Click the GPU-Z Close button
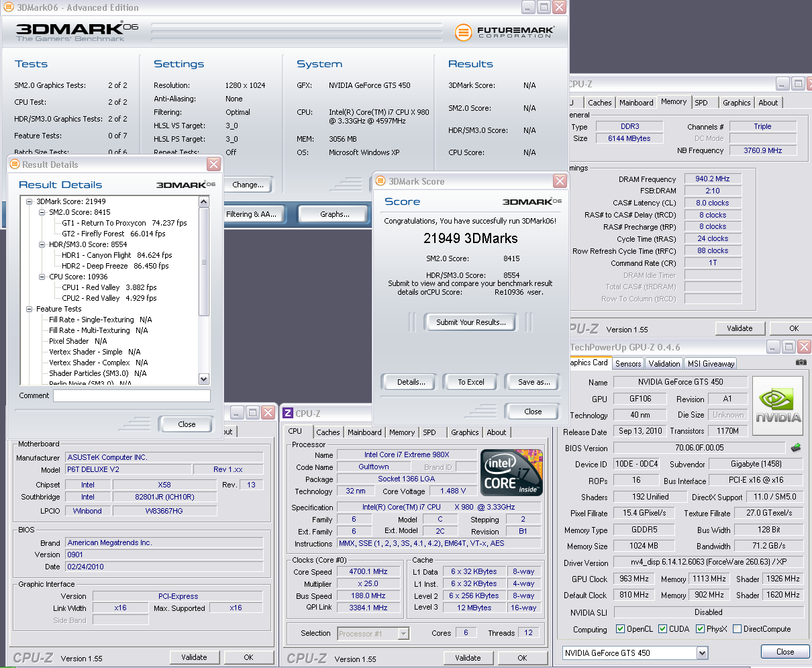The height and width of the screenshot is (668, 812). (785, 652)
